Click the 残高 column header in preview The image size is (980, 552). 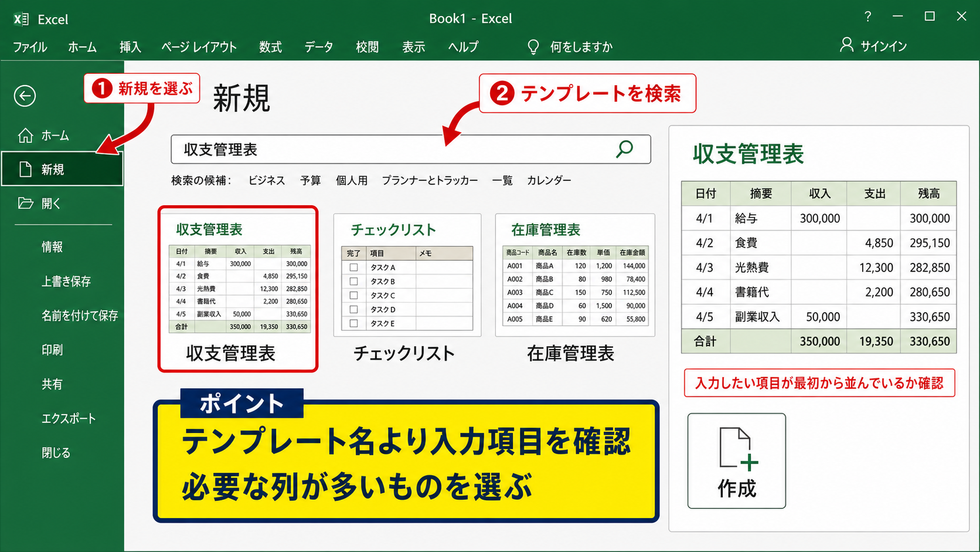pyautogui.click(x=928, y=194)
